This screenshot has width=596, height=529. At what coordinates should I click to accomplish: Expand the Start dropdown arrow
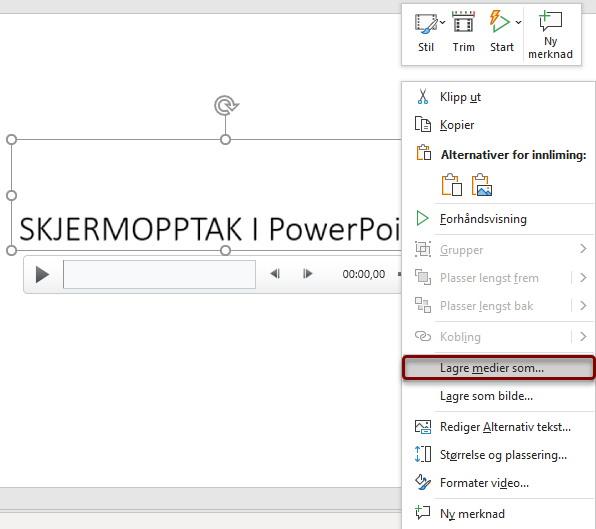pyautogui.click(x=518, y=22)
